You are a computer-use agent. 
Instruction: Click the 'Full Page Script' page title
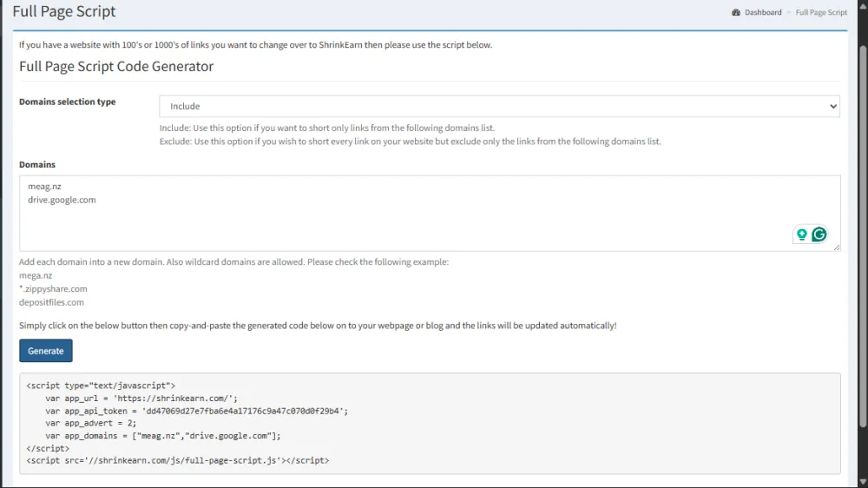coord(64,11)
